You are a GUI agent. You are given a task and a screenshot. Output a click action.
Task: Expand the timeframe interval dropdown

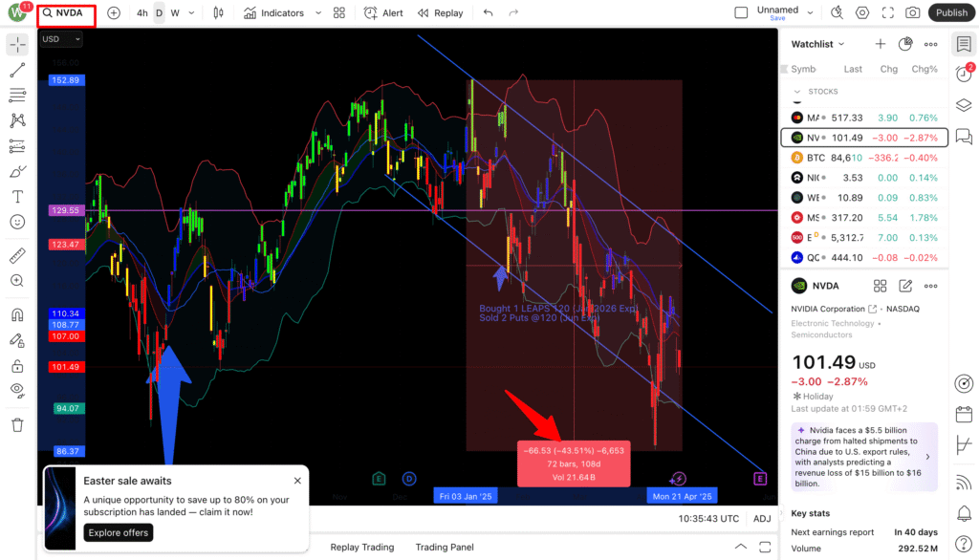(x=191, y=13)
